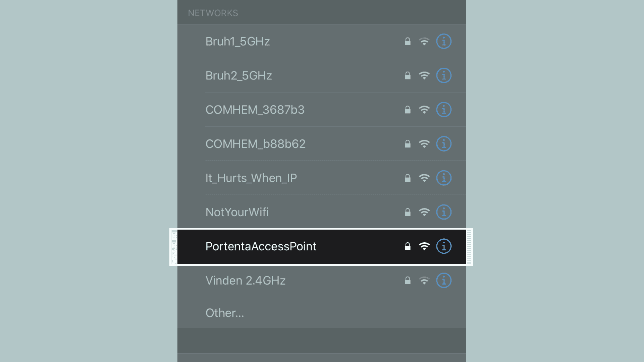This screenshot has height=362, width=644.
Task: Click PortentaAccessPoint Wi-Fi signal icon
Action: (424, 246)
